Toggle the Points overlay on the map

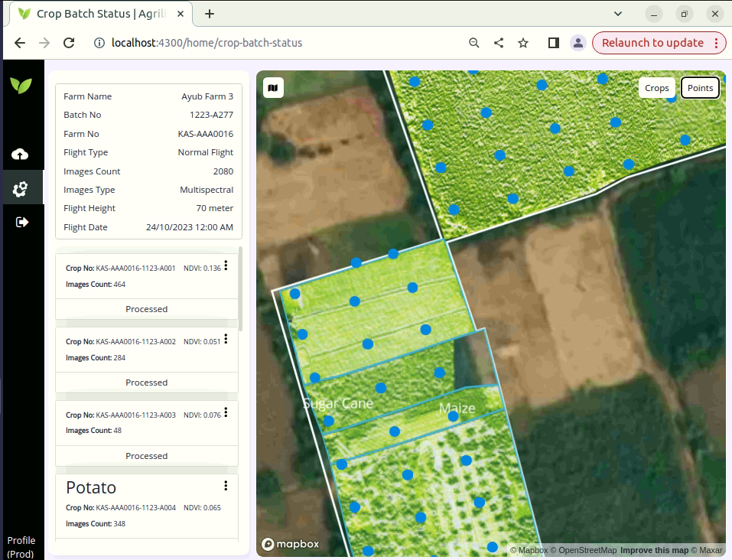point(699,87)
